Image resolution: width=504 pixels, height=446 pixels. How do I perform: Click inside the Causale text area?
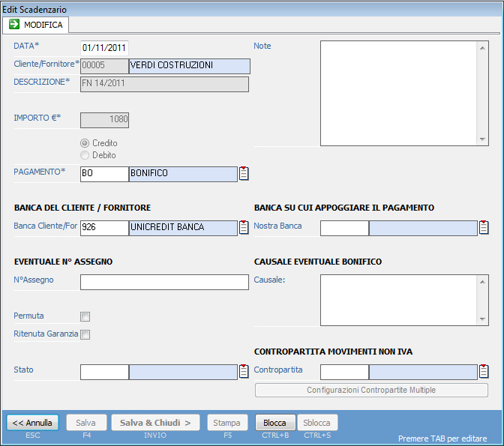(x=397, y=300)
